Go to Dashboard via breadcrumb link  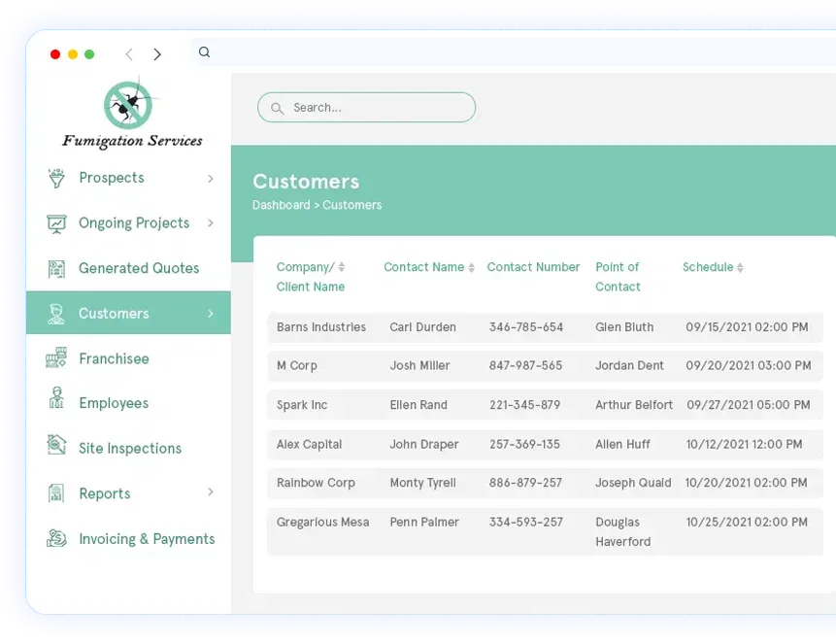tap(281, 205)
